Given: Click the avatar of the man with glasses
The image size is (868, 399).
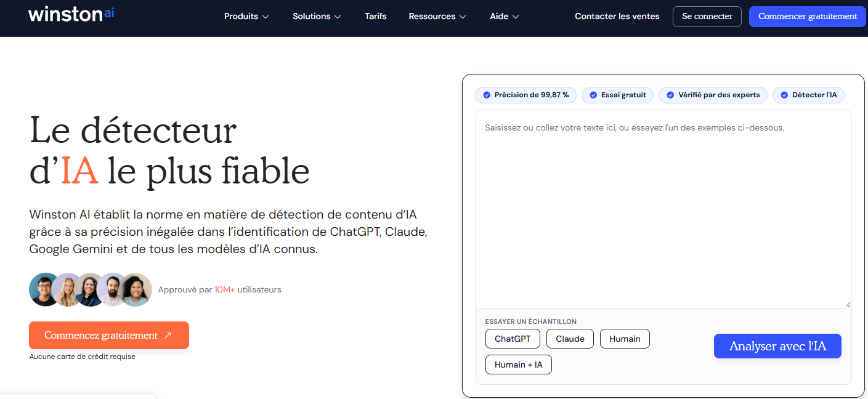Looking at the screenshot, I should (44, 289).
